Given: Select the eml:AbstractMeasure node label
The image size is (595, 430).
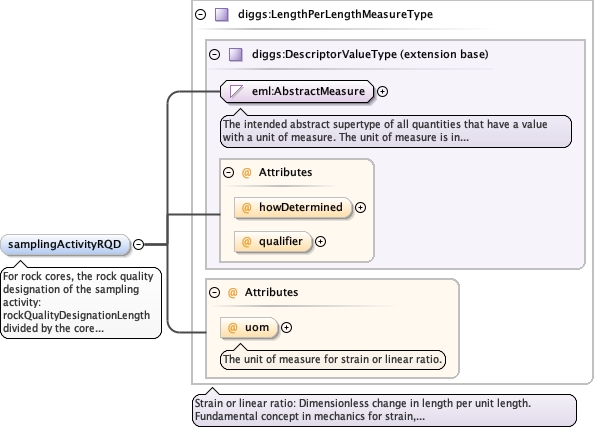Looking at the screenshot, I should [x=308, y=91].
